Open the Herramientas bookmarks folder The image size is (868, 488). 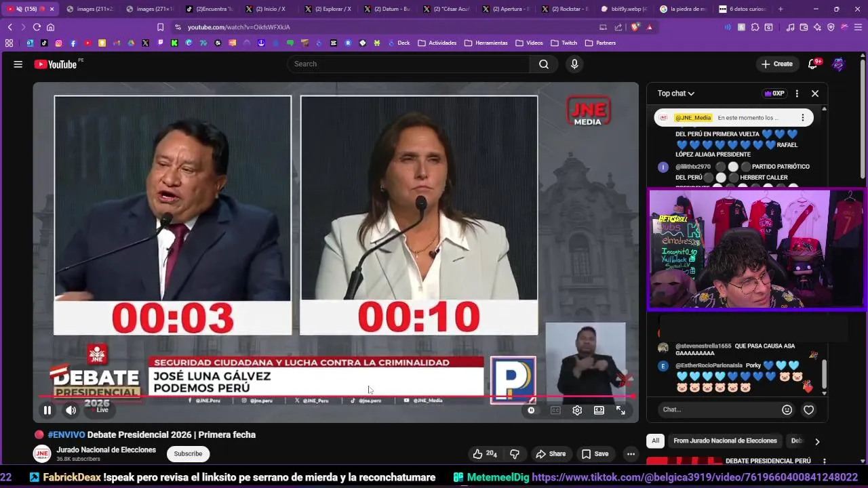tap(486, 43)
